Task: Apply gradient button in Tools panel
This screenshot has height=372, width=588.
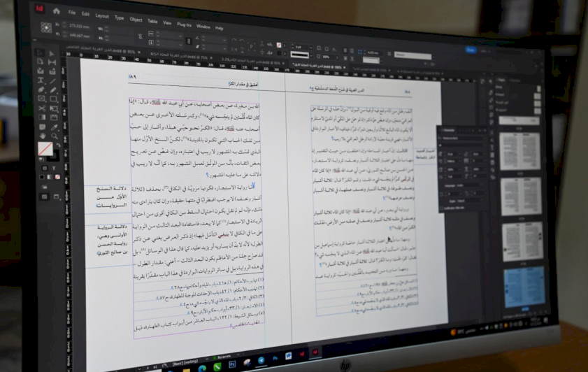Action: click(50, 177)
